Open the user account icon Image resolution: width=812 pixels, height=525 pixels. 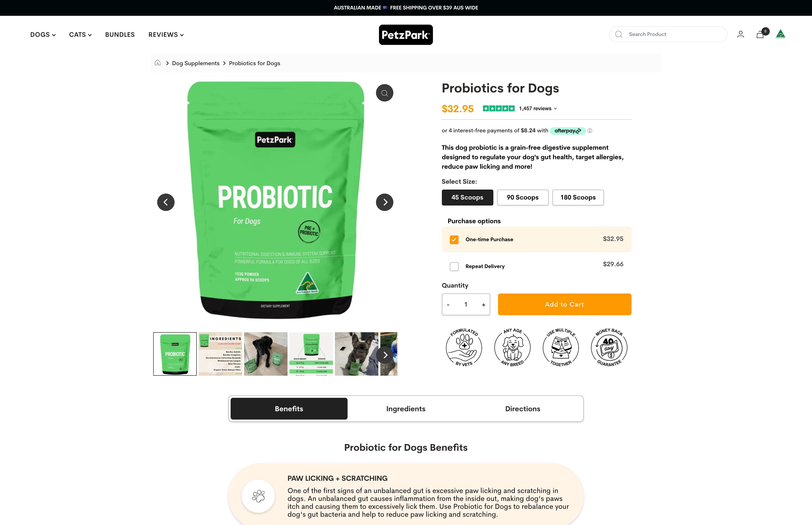tap(741, 34)
